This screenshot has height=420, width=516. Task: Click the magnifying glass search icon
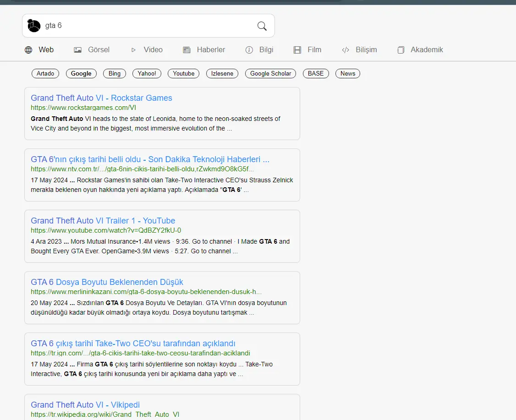(262, 26)
